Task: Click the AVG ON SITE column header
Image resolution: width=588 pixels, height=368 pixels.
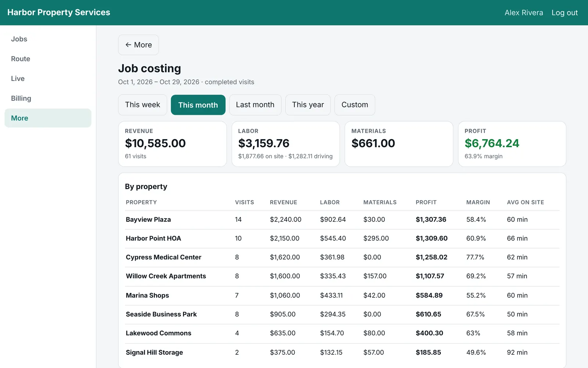Action: click(x=526, y=202)
